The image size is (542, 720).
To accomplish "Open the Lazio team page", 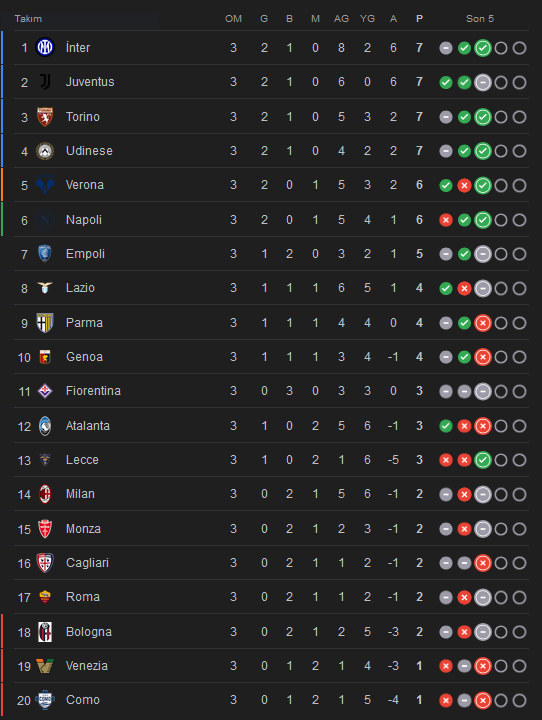I will [x=80, y=288].
